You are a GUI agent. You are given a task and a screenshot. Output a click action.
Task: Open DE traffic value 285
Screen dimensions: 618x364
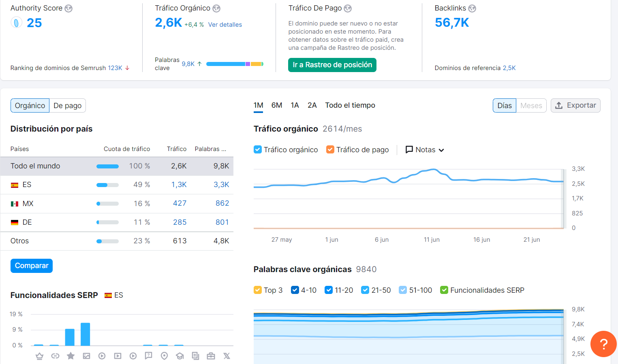tap(180, 222)
